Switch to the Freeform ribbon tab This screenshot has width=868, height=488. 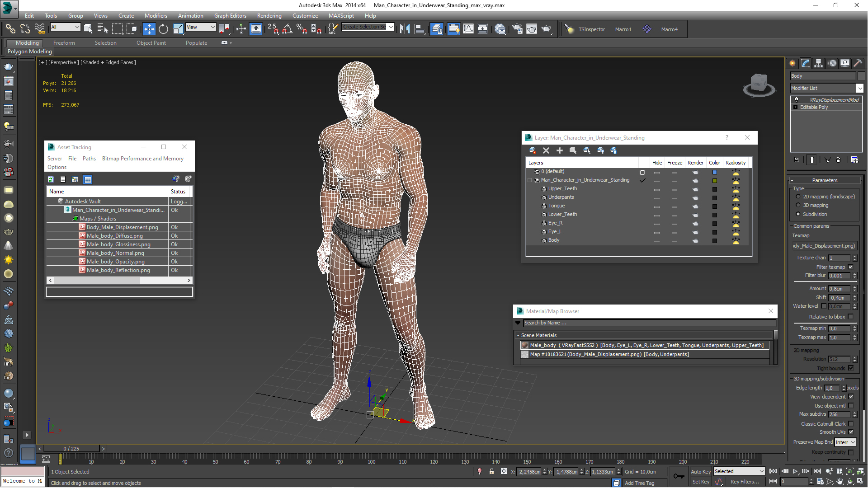click(64, 43)
